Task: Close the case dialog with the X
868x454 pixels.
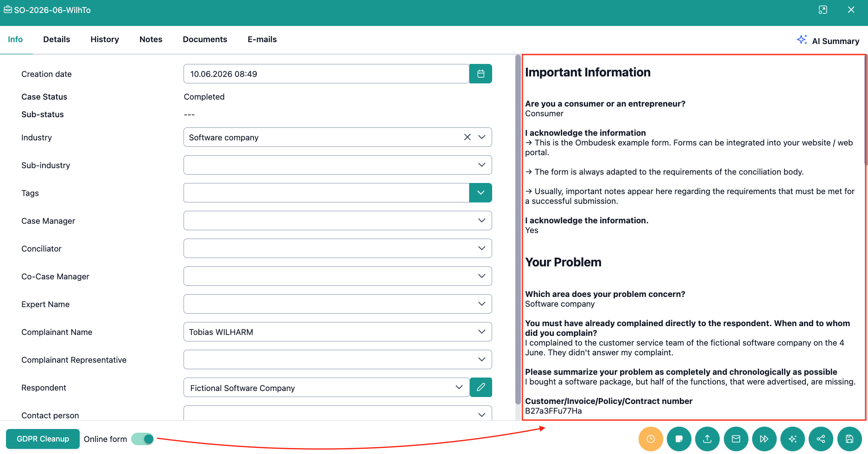Action: [851, 10]
